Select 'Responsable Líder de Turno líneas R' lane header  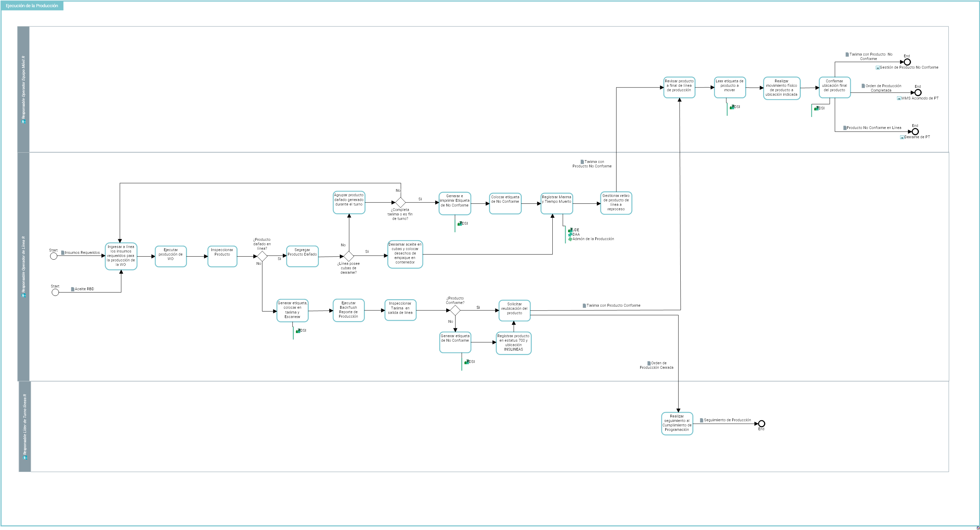(x=25, y=427)
